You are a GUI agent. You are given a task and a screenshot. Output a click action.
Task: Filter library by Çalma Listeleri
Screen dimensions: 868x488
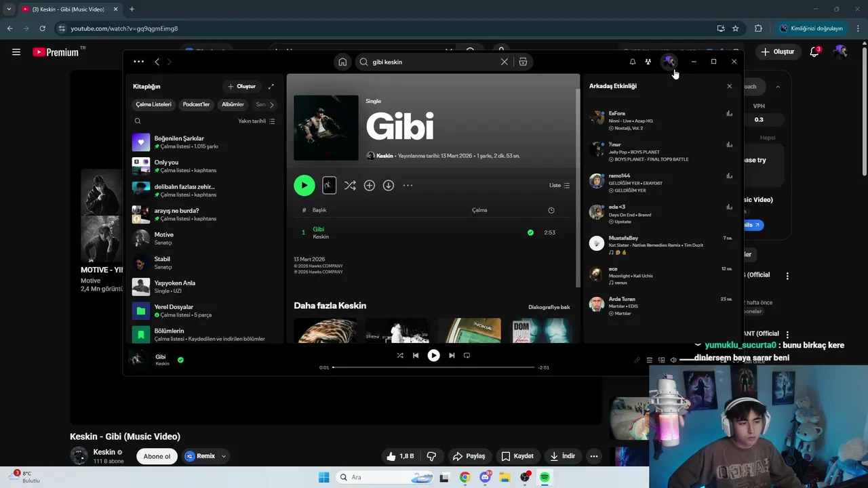point(154,104)
